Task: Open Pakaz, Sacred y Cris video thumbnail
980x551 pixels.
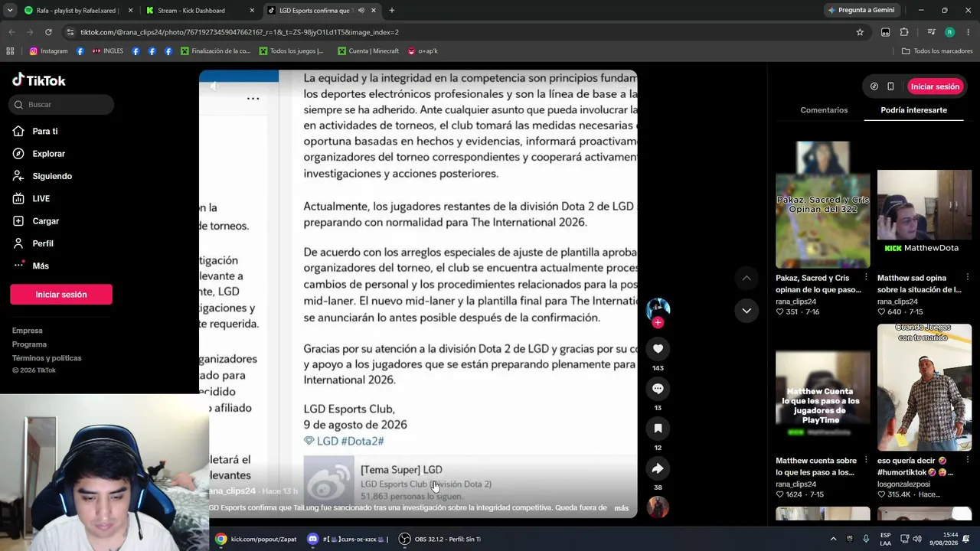Action: [823, 204]
